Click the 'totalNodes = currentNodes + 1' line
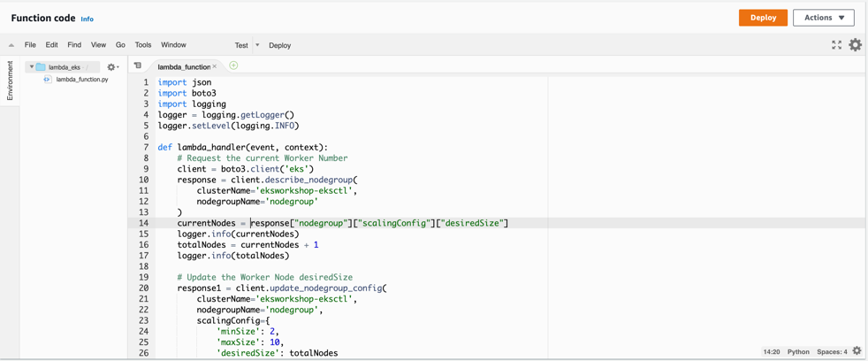Image resolution: width=868 pixels, height=361 pixels. click(248, 244)
